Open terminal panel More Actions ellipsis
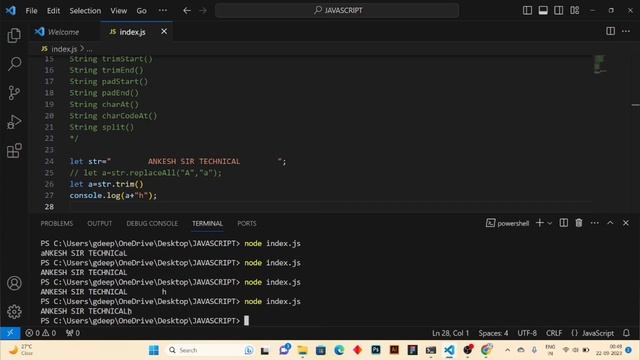The width and height of the screenshot is (640, 360). click(595, 223)
